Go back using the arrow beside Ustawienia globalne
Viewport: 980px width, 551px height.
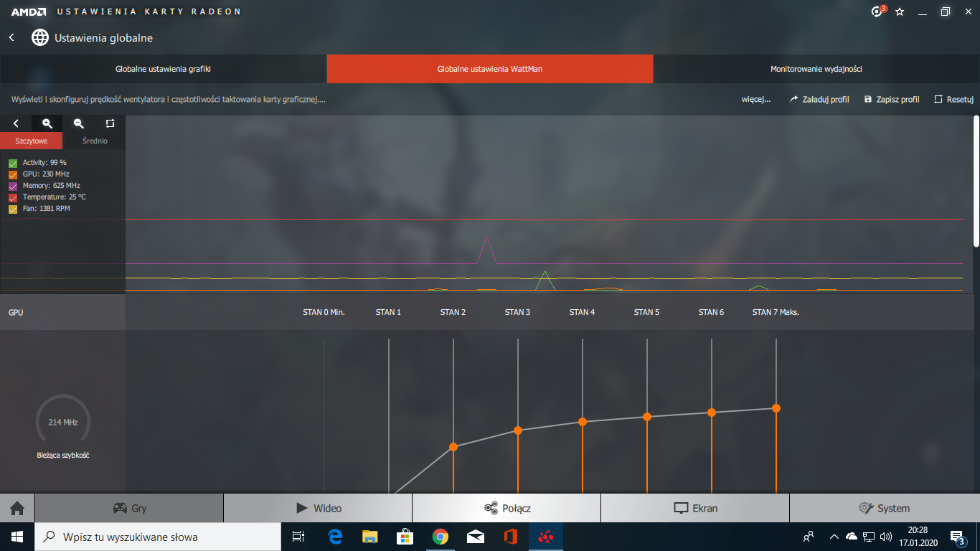11,37
